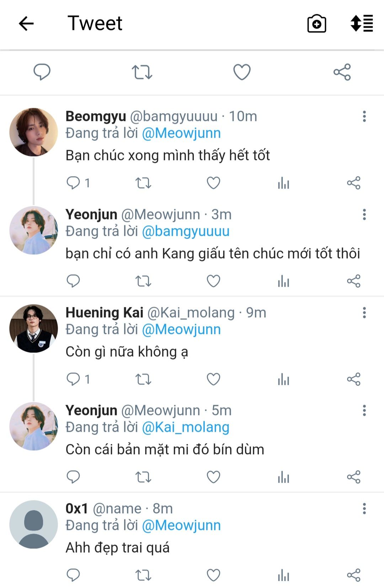Reply to Beomgyu's tweet
Image resolution: width=384 pixels, height=588 pixels.
tap(73, 183)
